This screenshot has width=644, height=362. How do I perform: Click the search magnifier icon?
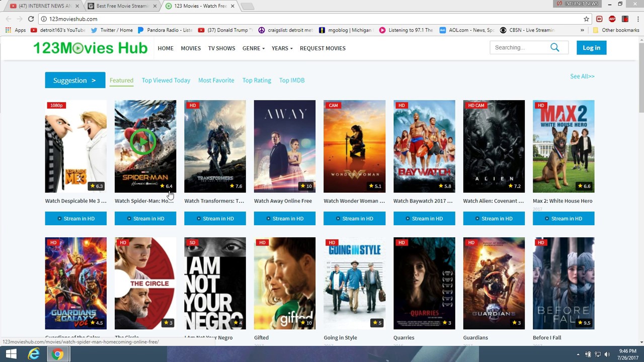point(554,47)
